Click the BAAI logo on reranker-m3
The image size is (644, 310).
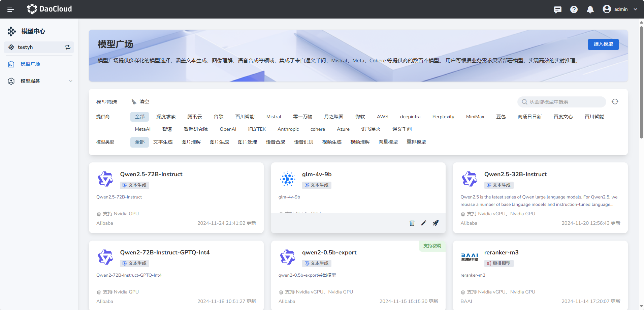coord(470,257)
